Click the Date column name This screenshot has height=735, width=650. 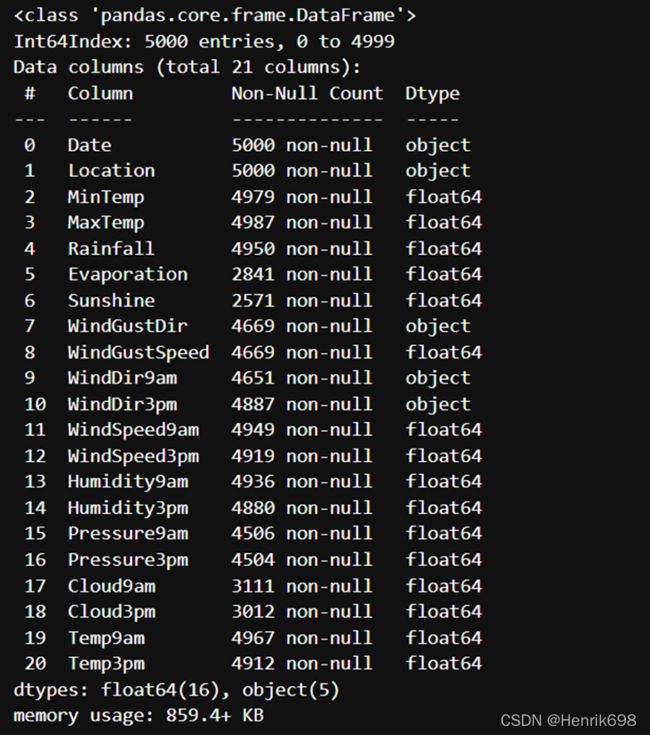click(x=90, y=145)
